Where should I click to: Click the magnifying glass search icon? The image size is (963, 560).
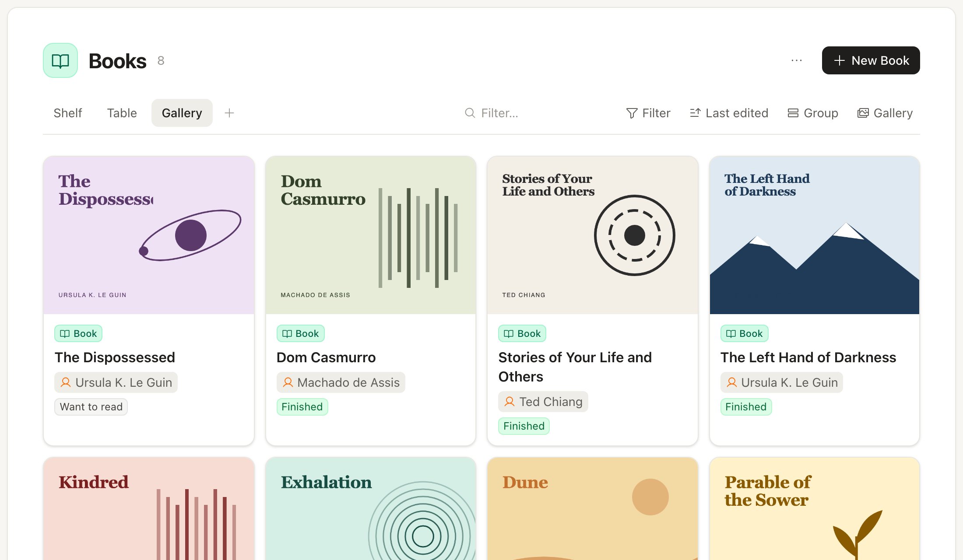[470, 113]
